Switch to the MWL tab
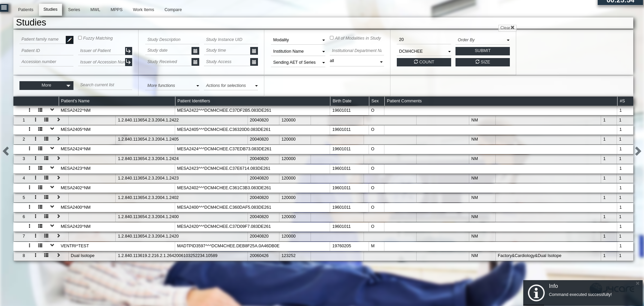The image size is (644, 306). 95,10
